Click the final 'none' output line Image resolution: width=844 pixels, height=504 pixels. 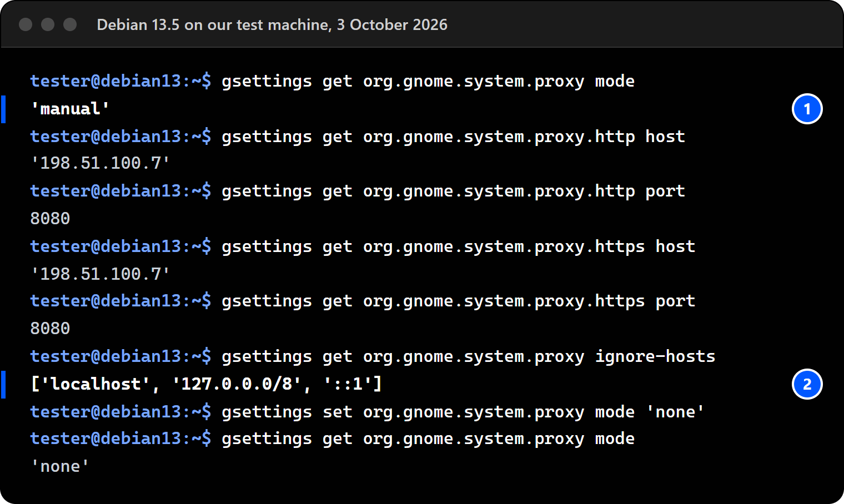60,466
